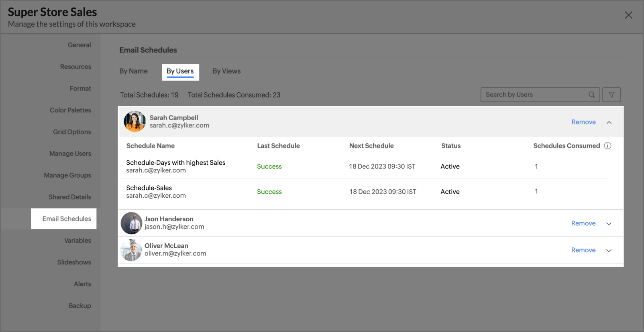
Task: Remove Oliver McLean's schedules
Action: [x=583, y=250]
